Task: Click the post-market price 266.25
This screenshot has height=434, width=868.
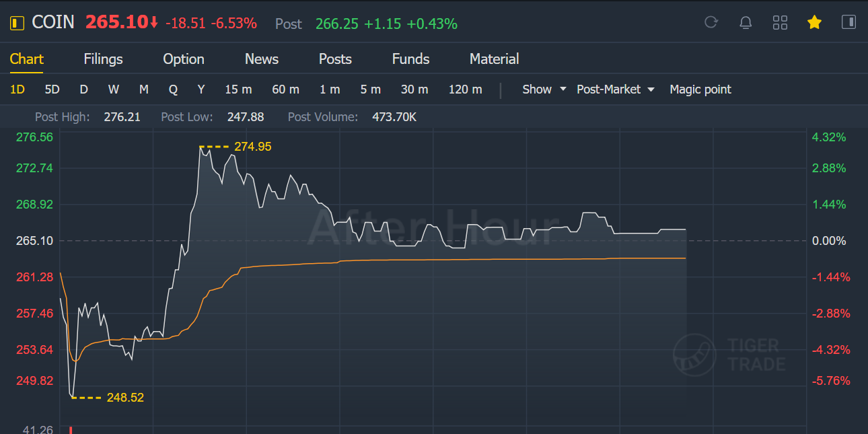Action: click(x=336, y=24)
